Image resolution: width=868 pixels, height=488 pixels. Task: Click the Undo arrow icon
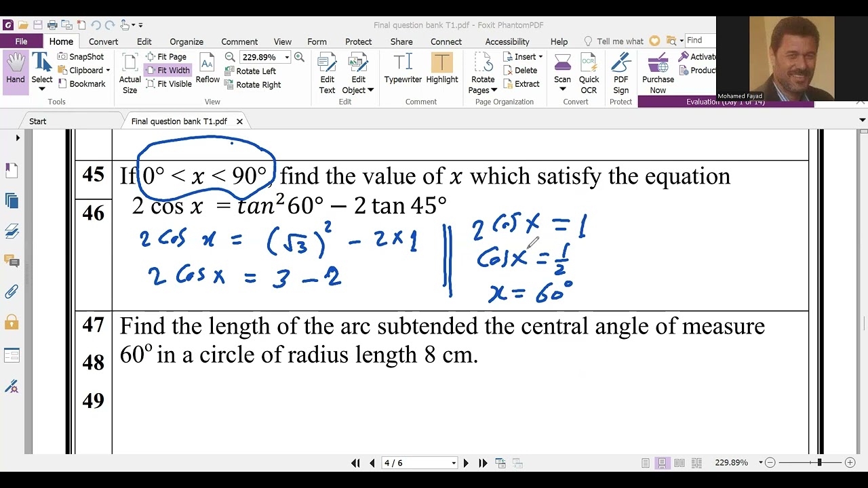(x=96, y=25)
